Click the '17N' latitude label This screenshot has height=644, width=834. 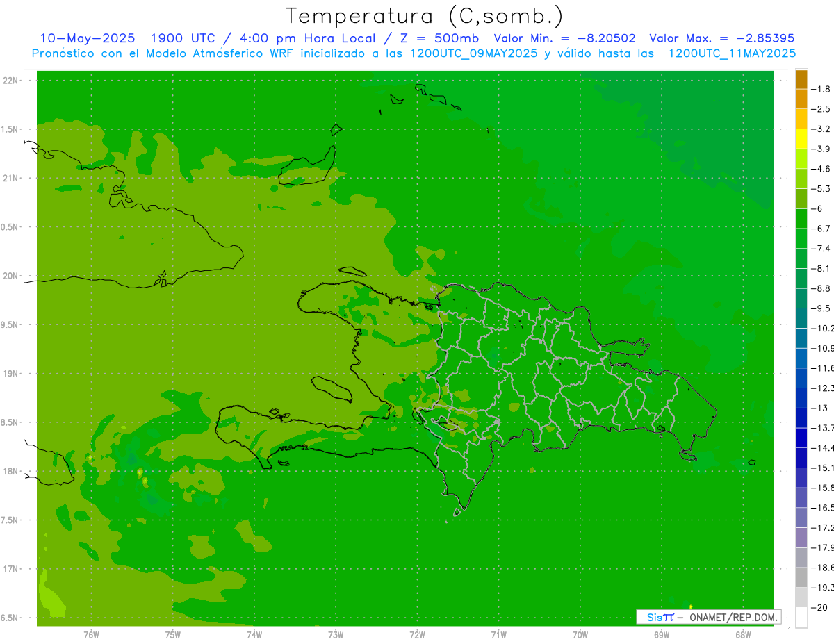pos(10,569)
